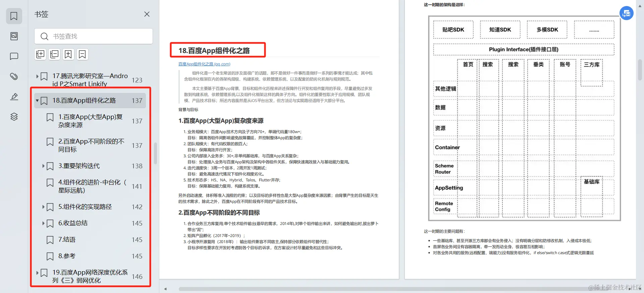The height and width of the screenshot is (293, 644).
Task: Expand bookmark 5.组件化的实现路径
Action: (x=43, y=207)
